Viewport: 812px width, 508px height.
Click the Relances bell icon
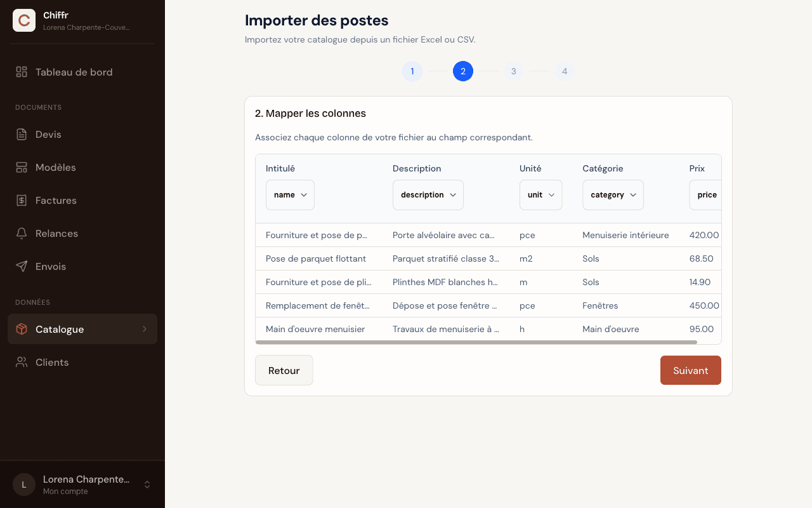tap(22, 233)
